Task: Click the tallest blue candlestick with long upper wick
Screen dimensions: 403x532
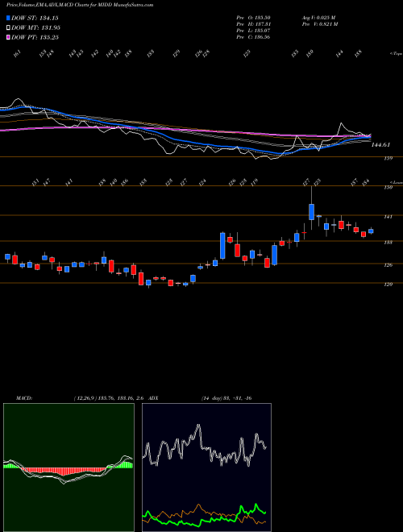Action: pos(311,212)
